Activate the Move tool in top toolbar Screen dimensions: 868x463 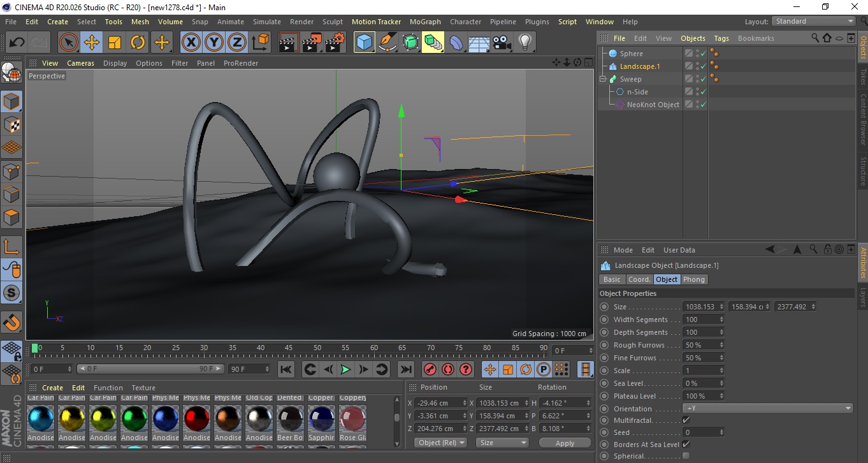[92, 43]
